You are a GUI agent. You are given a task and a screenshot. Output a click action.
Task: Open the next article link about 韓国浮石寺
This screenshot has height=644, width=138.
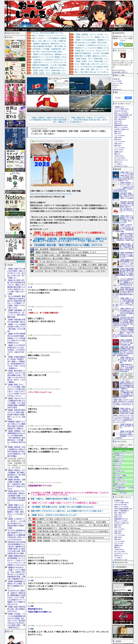click(89, 120)
